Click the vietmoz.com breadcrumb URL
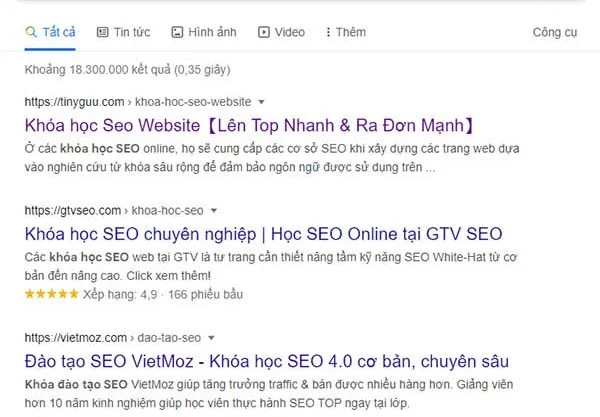Viewport: 600px width, 417px height. pos(112,338)
